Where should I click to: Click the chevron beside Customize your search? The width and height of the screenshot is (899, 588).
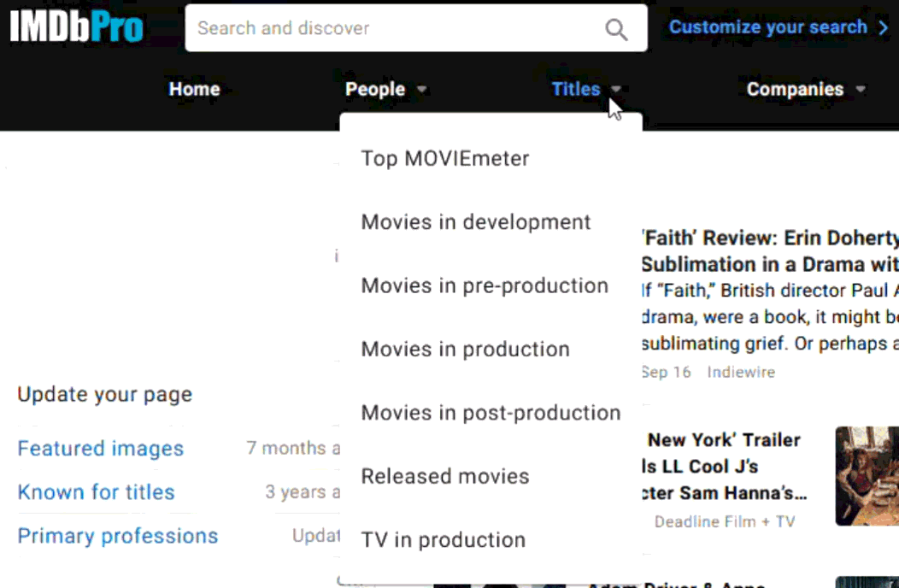coord(884,27)
